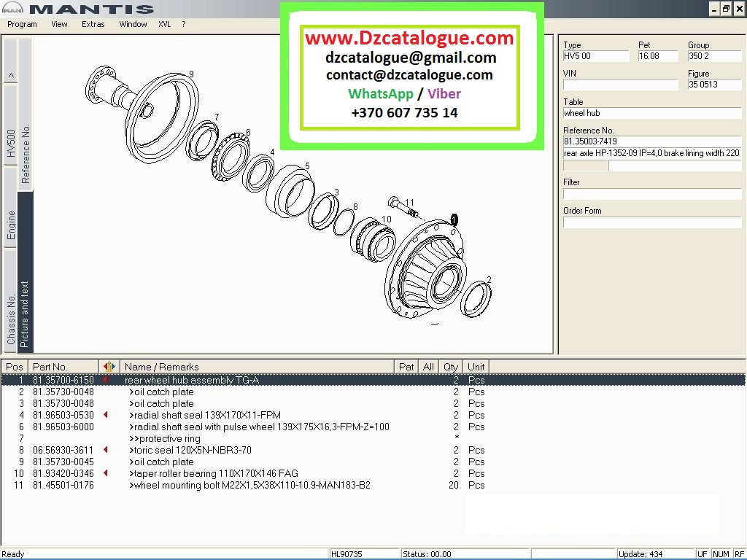Image resolution: width=747 pixels, height=560 pixels.
Task: Click callout 10 on the bearing drawing
Action: click(387, 219)
